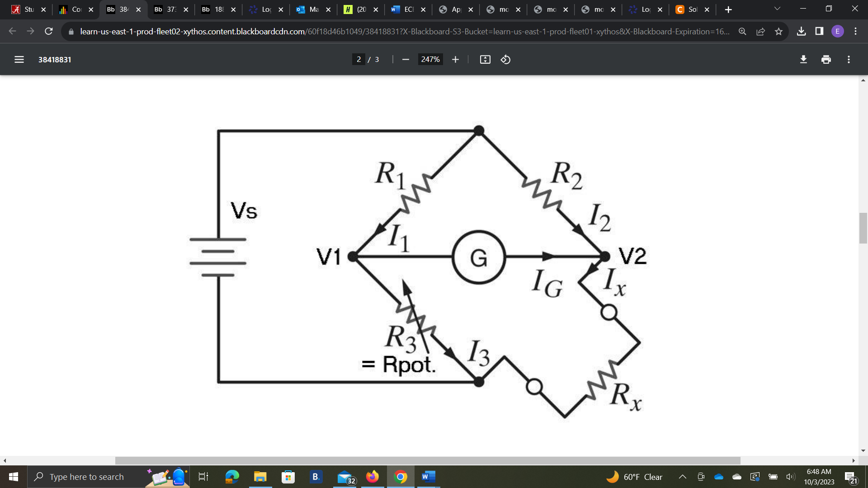Open the PDF sidebar hamburger menu

click(19, 59)
